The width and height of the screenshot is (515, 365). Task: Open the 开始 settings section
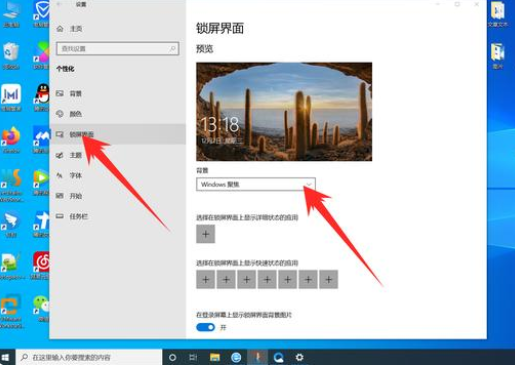pos(75,196)
